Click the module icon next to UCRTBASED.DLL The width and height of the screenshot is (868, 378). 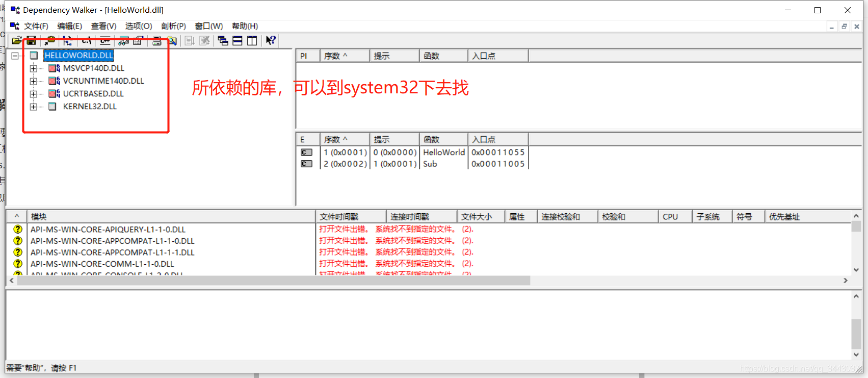pyautogui.click(x=54, y=94)
